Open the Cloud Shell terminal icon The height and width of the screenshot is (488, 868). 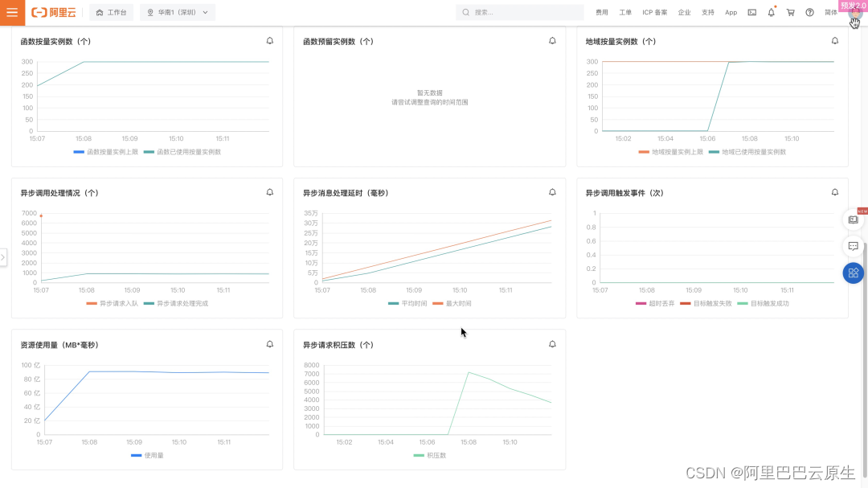(751, 12)
